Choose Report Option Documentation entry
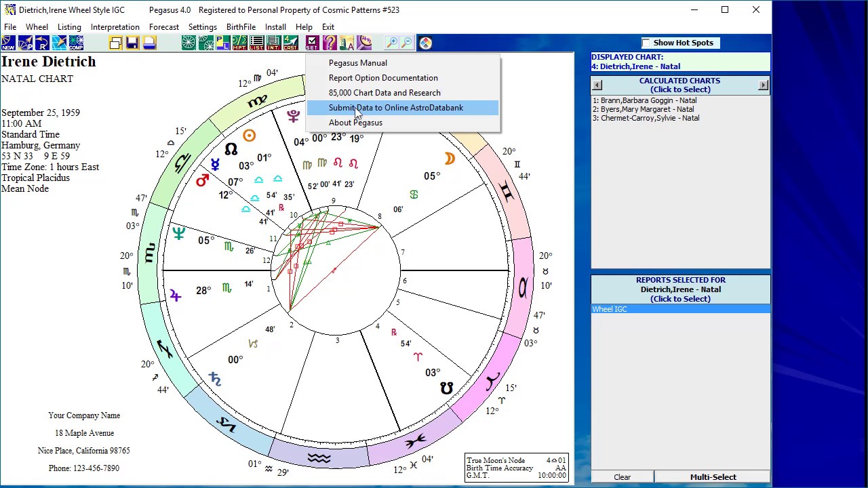The image size is (868, 488). 403,78
